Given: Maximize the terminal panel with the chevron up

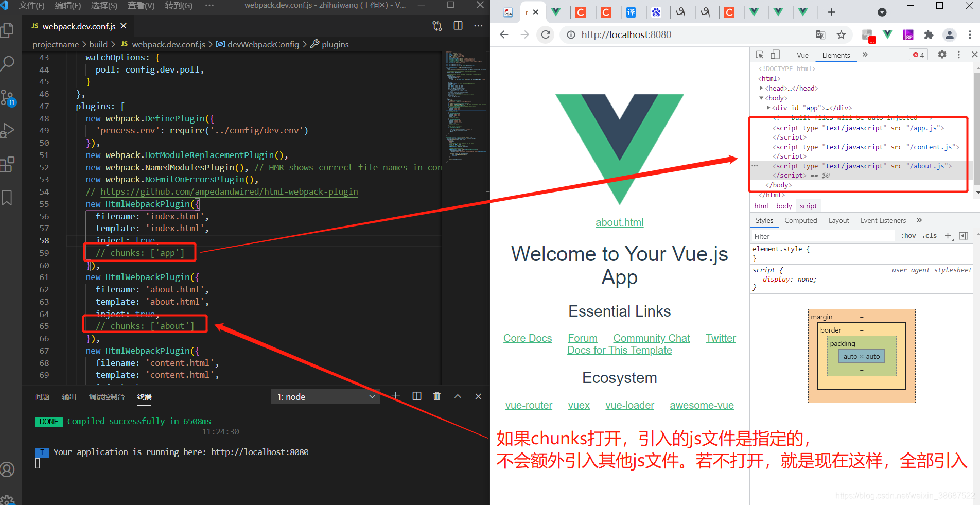Looking at the screenshot, I should coord(458,396).
